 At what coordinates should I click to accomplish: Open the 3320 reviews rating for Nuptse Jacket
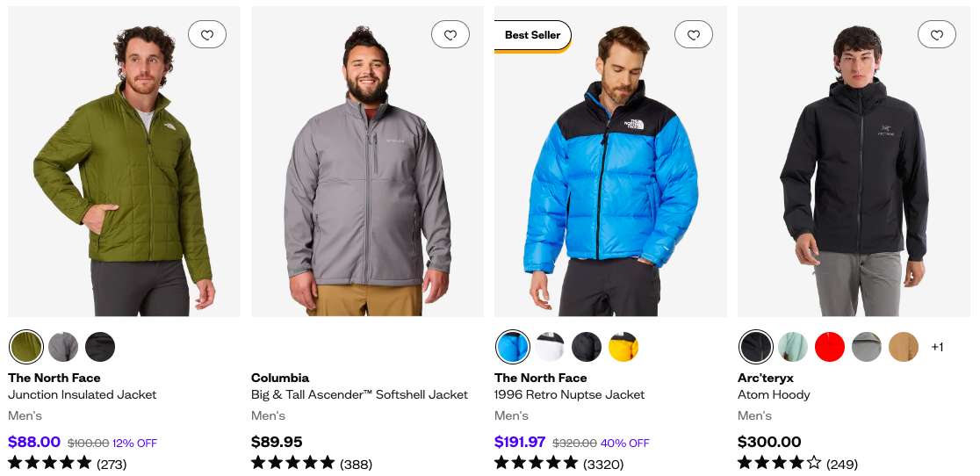(558, 463)
